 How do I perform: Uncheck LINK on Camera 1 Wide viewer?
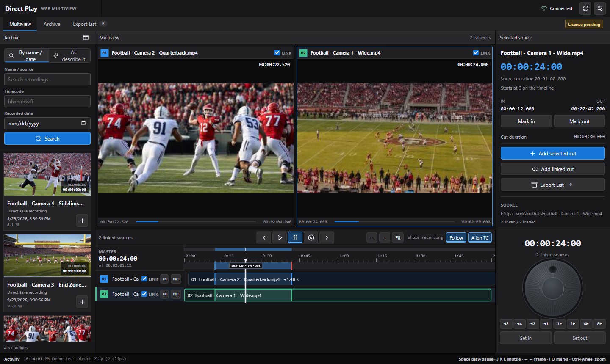[x=476, y=53]
